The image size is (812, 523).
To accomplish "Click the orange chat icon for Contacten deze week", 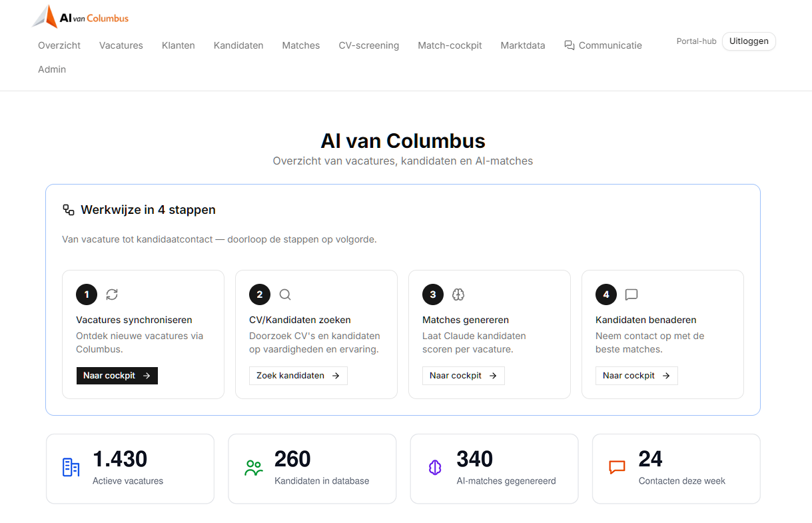I will (617, 468).
